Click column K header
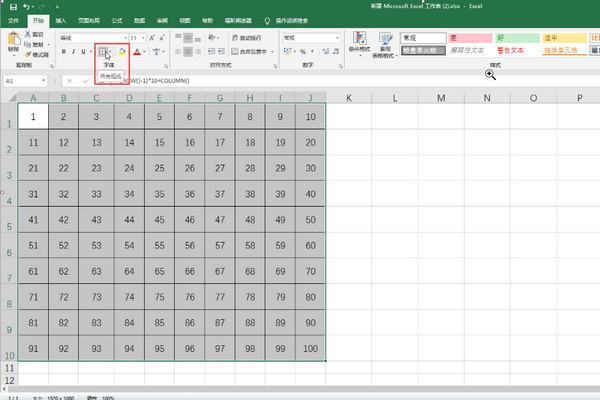 pos(349,98)
